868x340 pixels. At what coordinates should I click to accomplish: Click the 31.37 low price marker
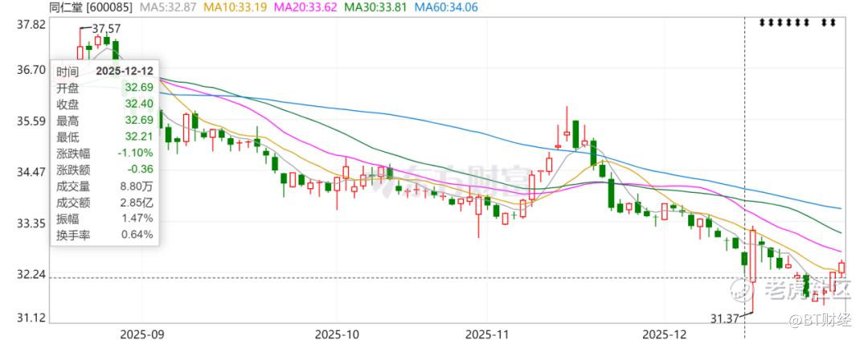click(725, 317)
